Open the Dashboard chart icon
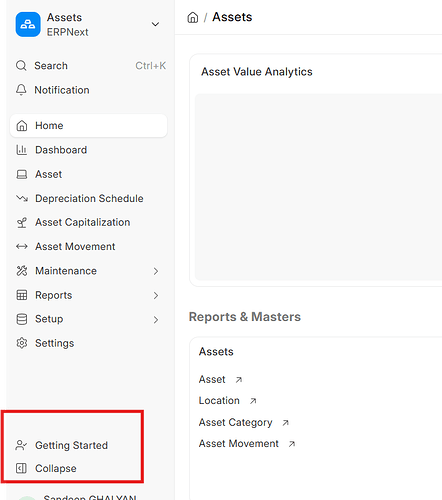442x500 pixels. (22, 150)
